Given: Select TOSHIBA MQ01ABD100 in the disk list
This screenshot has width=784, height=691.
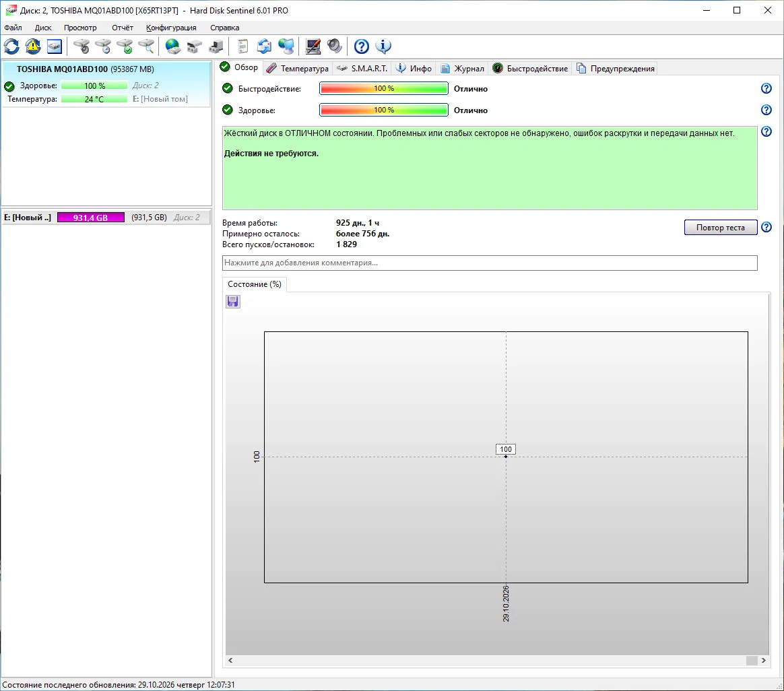Looking at the screenshot, I should pos(106,84).
